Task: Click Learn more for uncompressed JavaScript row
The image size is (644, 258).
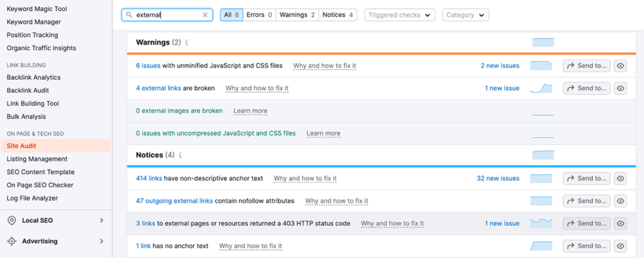Action: 323,133
